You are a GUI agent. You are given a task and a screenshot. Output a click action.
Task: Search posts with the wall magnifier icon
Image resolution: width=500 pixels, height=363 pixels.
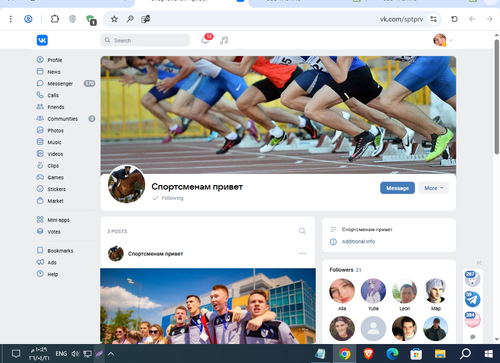point(302,231)
